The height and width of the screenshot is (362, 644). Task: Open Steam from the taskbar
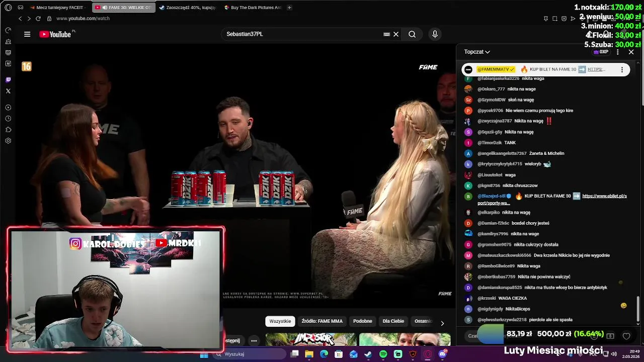coord(368,354)
